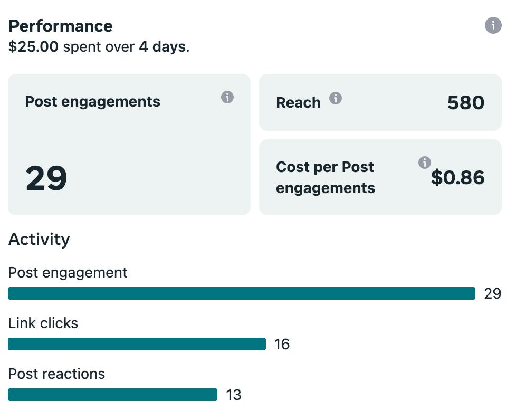Show info for Cost per Post engagements
Screen dimensions: 516x420
[424, 163]
